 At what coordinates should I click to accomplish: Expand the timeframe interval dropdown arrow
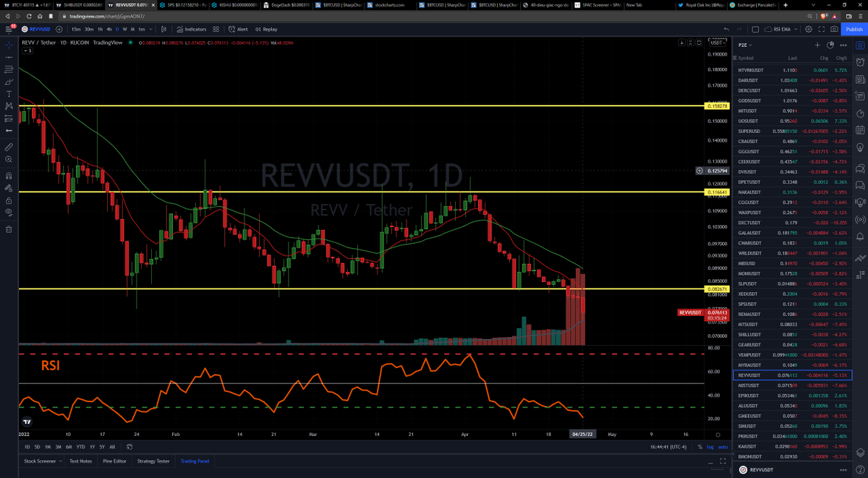151,29
